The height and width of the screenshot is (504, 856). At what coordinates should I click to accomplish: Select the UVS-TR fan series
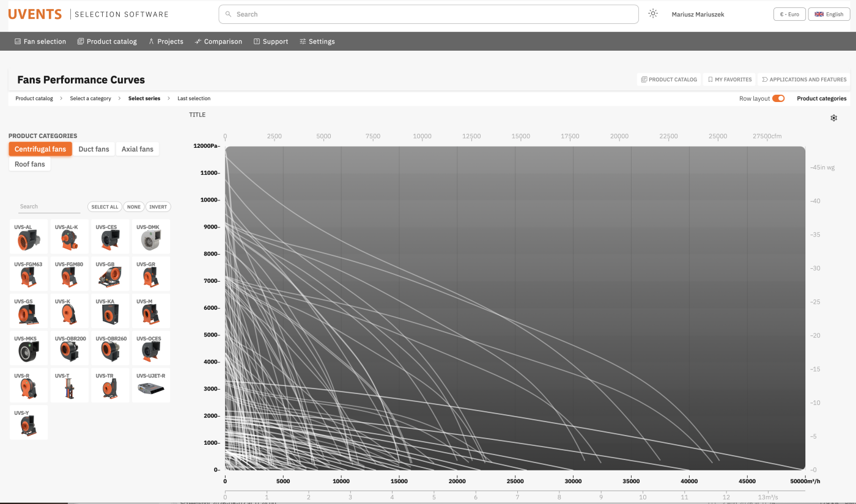coord(110,385)
